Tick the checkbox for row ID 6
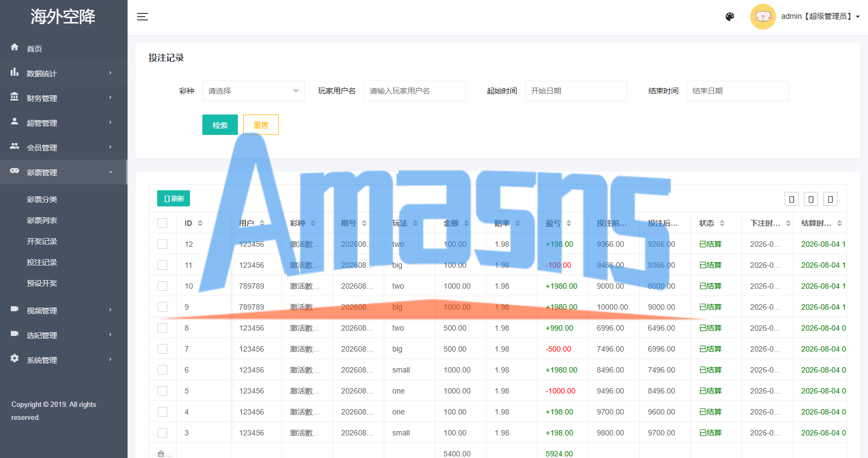The image size is (868, 458). click(x=163, y=370)
